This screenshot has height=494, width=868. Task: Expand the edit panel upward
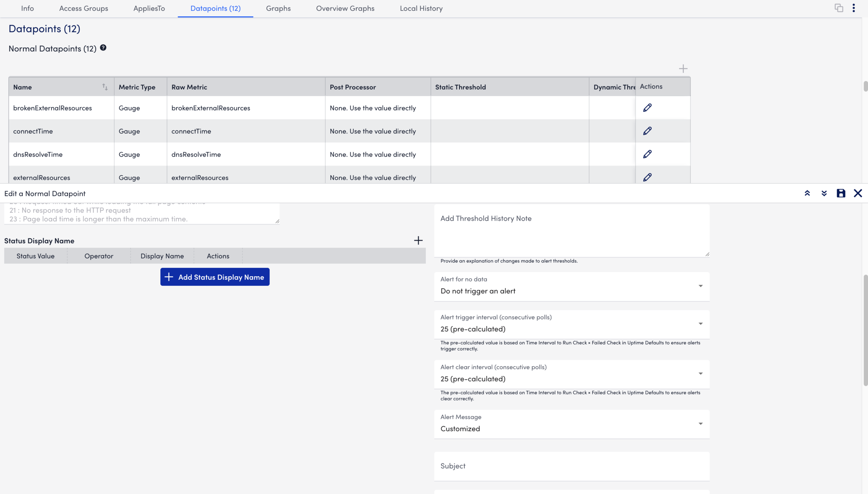807,193
